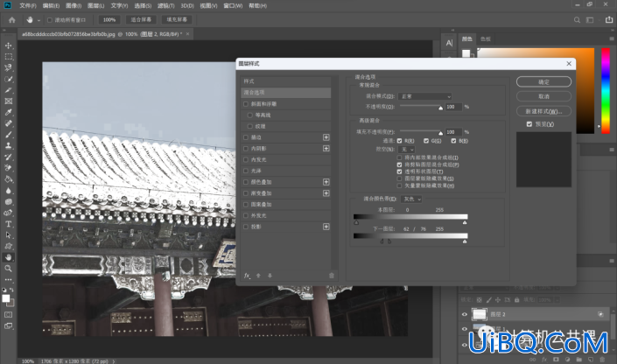
Task: Select the Move tool
Action: [8, 45]
